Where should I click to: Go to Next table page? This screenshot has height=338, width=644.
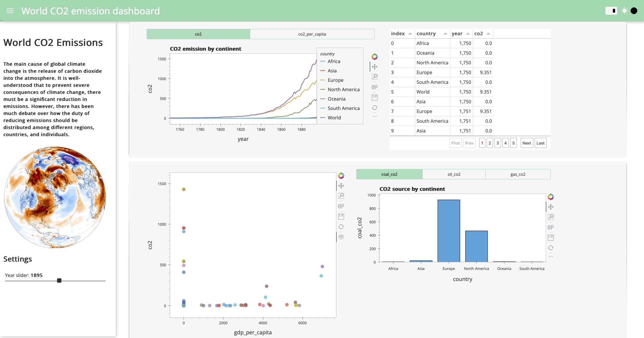(x=527, y=143)
